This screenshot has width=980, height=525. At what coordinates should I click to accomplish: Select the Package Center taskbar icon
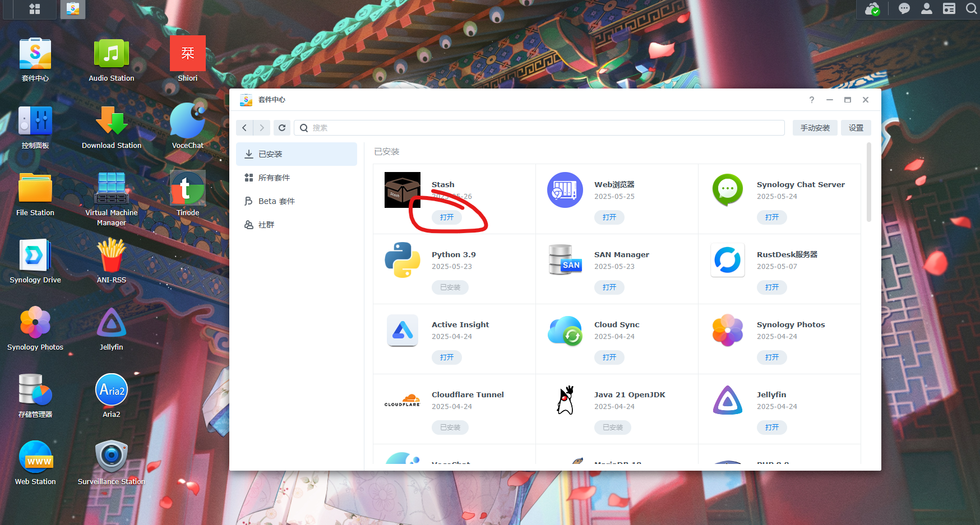(73, 9)
